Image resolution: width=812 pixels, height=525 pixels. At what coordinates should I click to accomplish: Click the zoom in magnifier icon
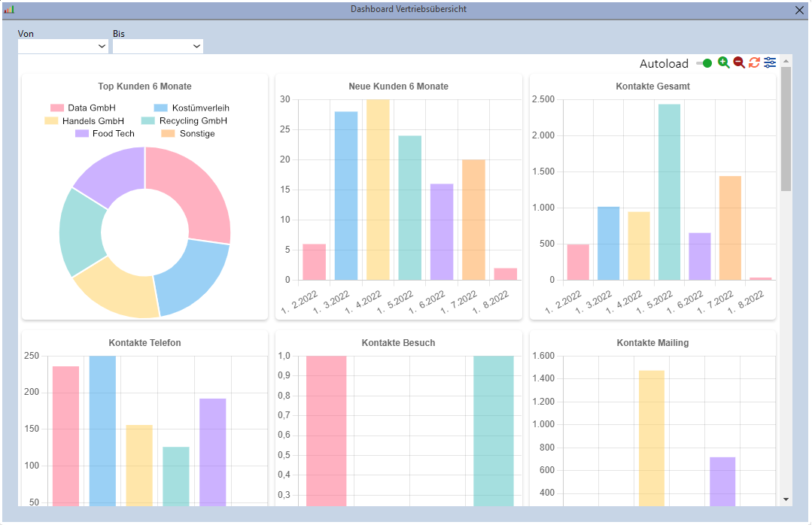point(723,62)
